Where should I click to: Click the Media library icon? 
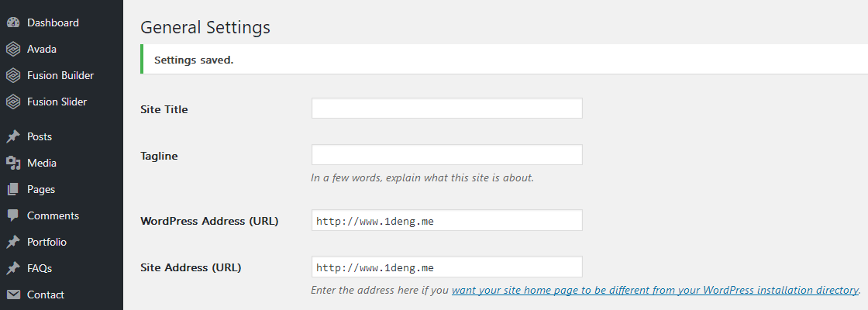12,164
